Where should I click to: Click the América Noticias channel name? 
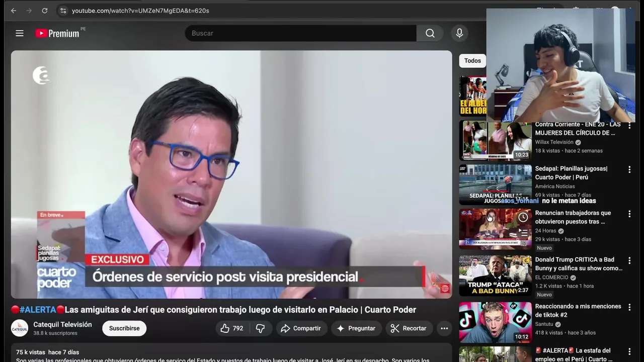click(554, 187)
